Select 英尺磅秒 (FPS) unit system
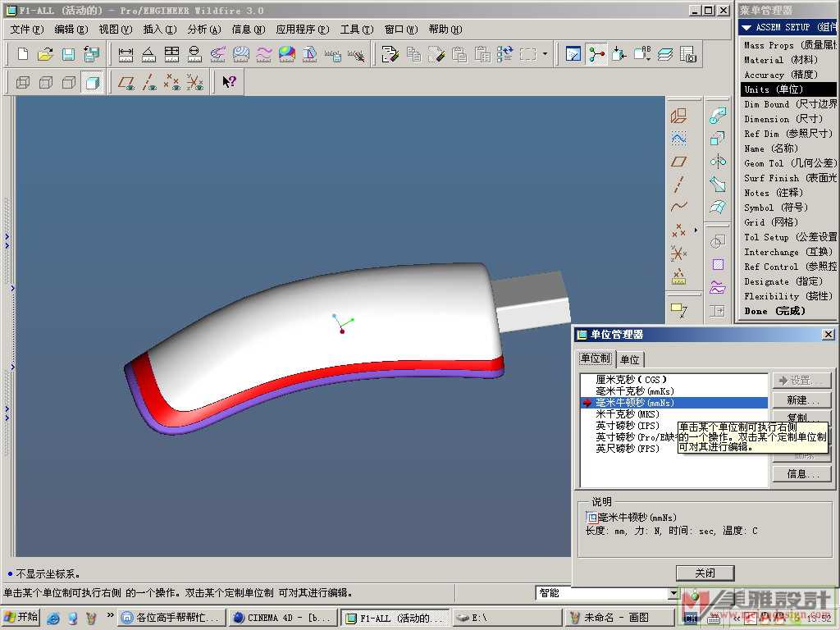This screenshot has width=840, height=630. point(628,449)
